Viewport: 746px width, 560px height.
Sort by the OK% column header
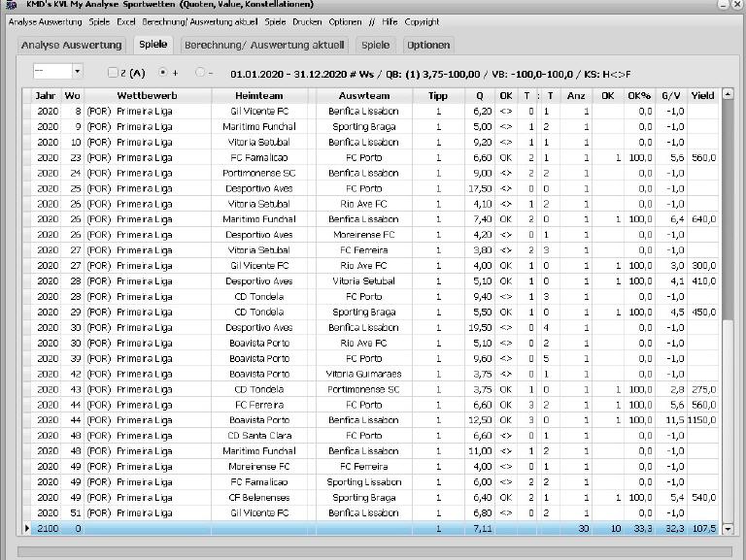(x=639, y=95)
